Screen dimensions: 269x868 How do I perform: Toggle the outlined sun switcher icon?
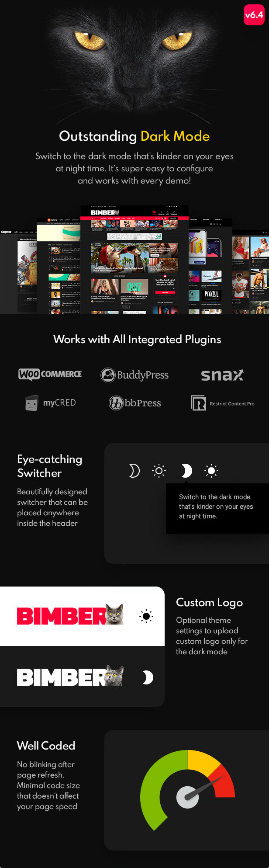coord(159,471)
